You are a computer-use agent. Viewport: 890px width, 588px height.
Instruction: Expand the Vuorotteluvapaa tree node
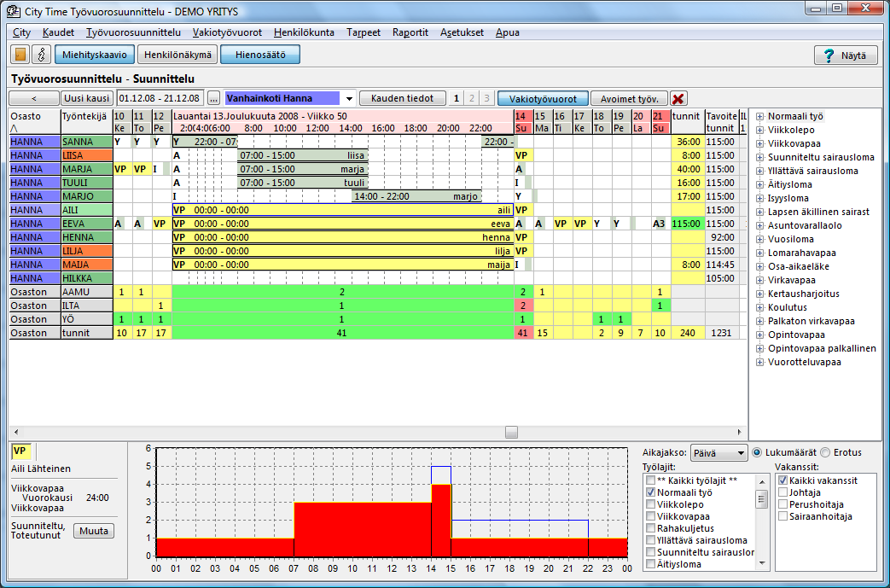(x=760, y=362)
